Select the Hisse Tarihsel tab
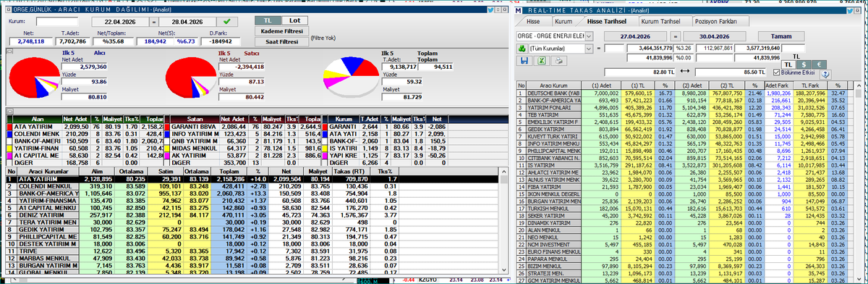Viewport: 868px width, 284px height. [607, 22]
